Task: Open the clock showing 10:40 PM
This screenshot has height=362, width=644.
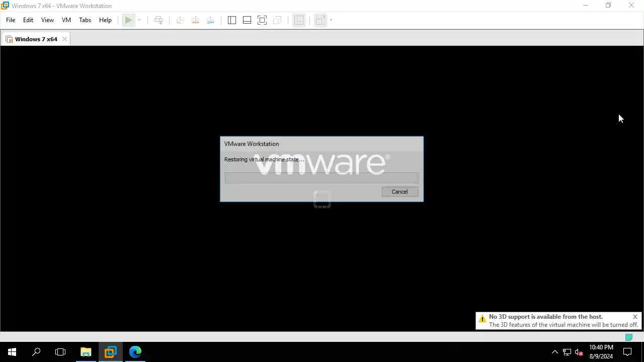Action: 601,352
